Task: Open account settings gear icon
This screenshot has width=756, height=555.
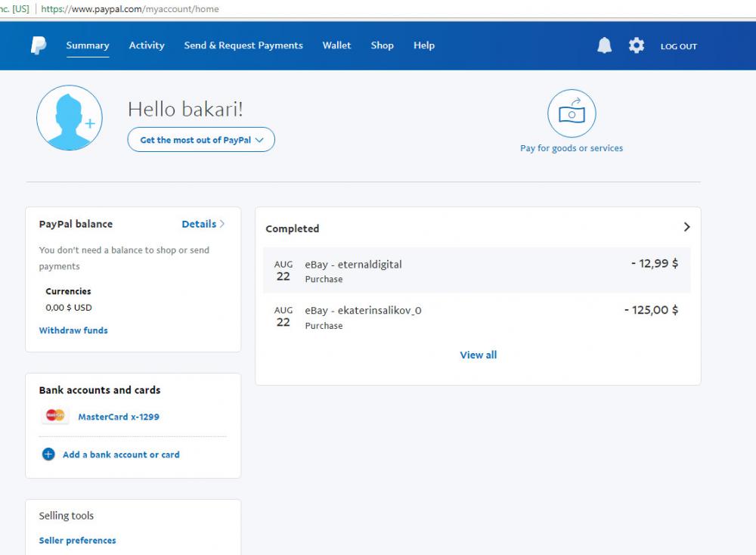Action: coord(637,45)
